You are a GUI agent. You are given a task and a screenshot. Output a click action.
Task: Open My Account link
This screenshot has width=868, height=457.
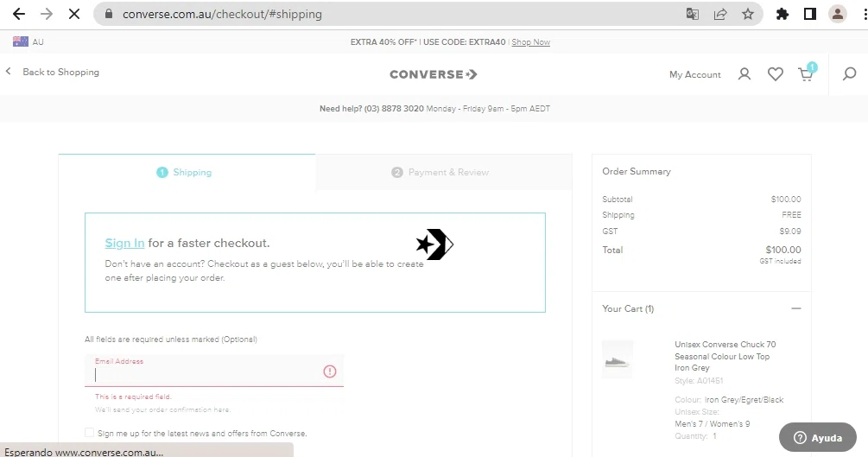click(694, 74)
